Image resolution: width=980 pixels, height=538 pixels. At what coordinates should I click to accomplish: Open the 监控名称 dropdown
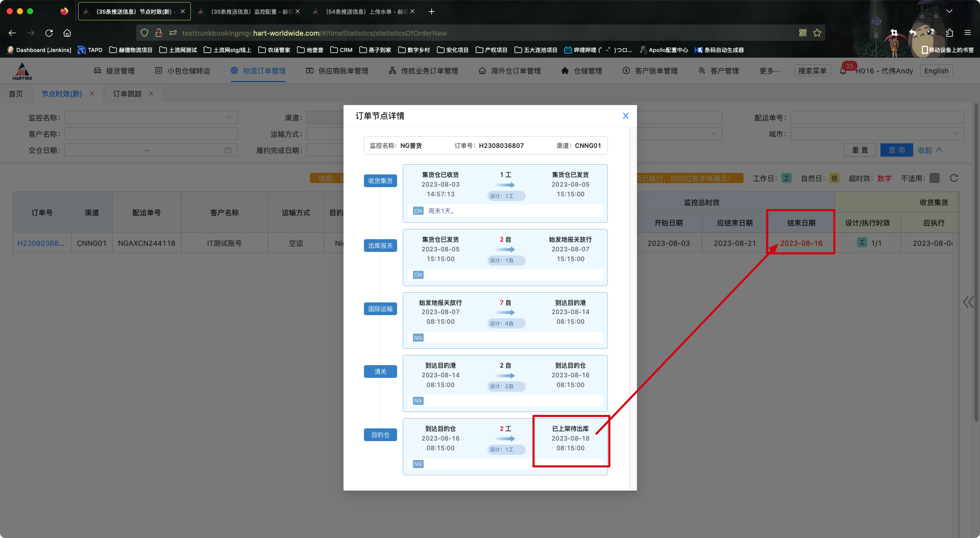click(151, 118)
